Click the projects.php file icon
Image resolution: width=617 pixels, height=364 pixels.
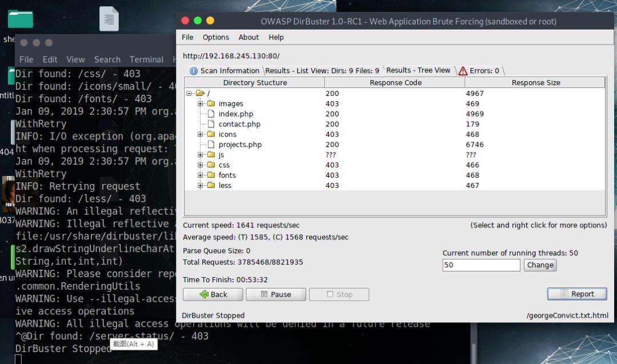click(211, 145)
